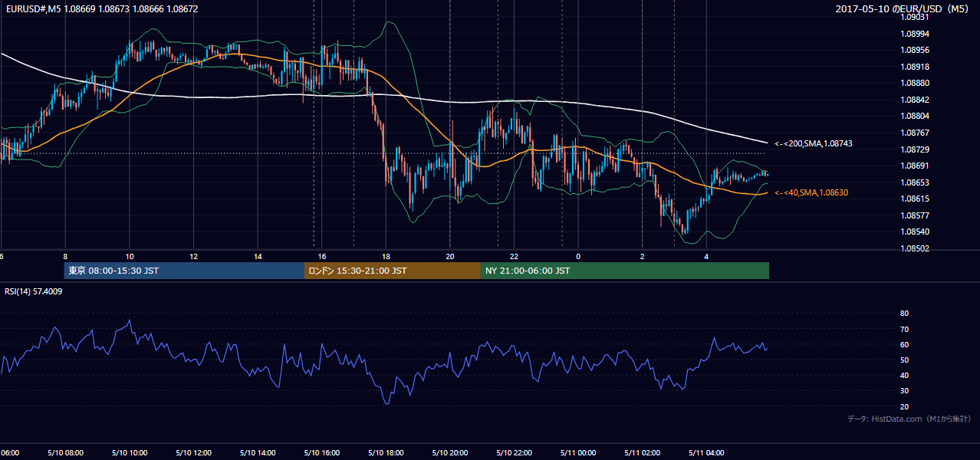
Task: Click bottom date label 5/10 16:00
Action: (322, 452)
